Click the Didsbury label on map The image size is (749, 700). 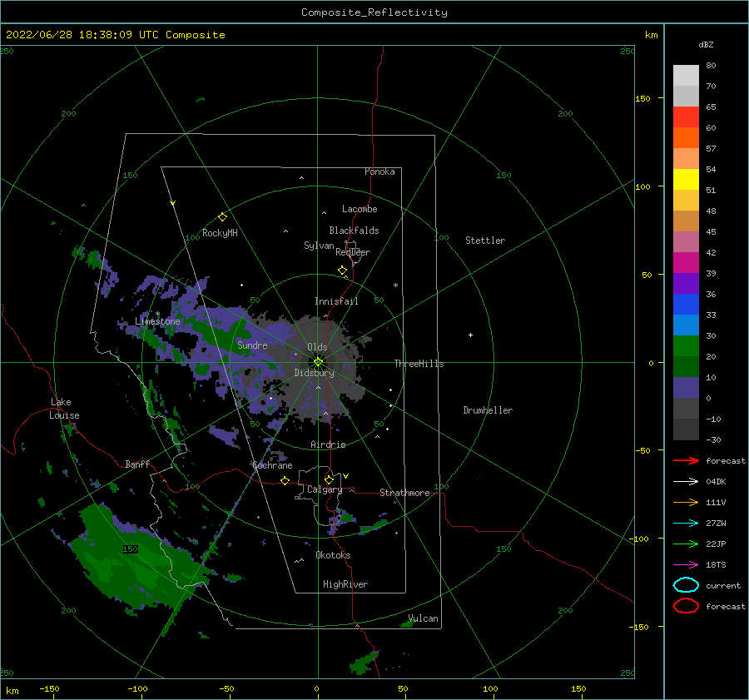(314, 373)
